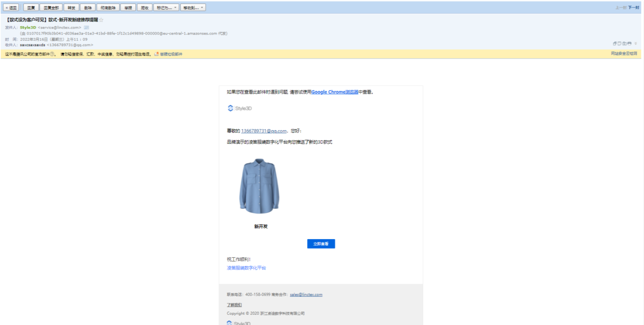Expand header details with double-chevron arrow
Viewport: 644px width, 325px height.
(636, 44)
